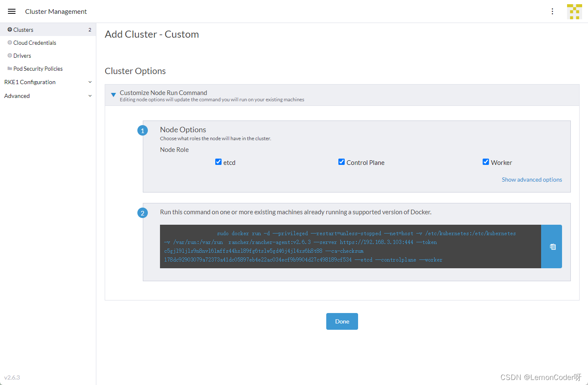The height and width of the screenshot is (385, 588).
Task: Click 'Choose what roles the node' text
Action: coord(215,139)
